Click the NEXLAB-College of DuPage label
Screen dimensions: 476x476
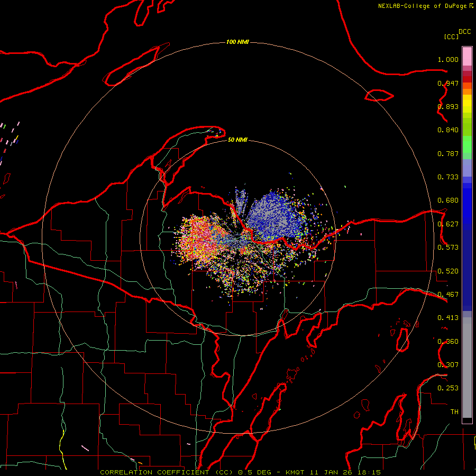(x=422, y=6)
